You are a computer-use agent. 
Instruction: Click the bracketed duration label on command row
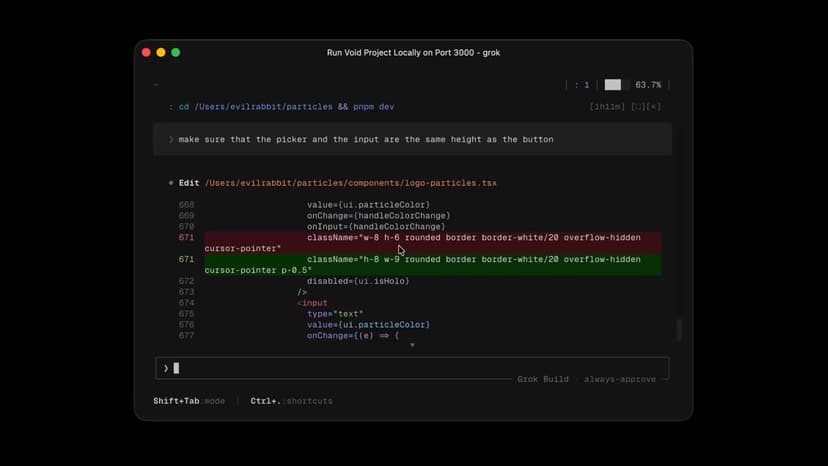[x=607, y=107]
